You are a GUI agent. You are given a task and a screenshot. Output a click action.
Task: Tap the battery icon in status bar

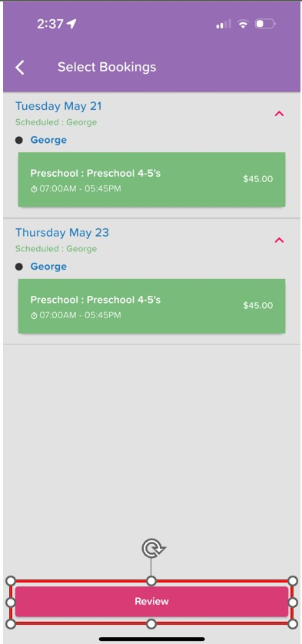(265, 24)
